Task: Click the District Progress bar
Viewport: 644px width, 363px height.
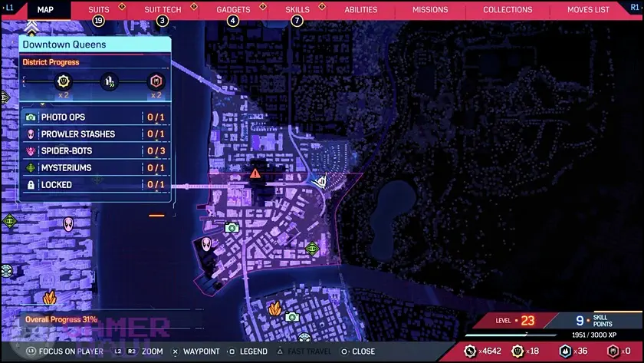Action: click(95, 81)
